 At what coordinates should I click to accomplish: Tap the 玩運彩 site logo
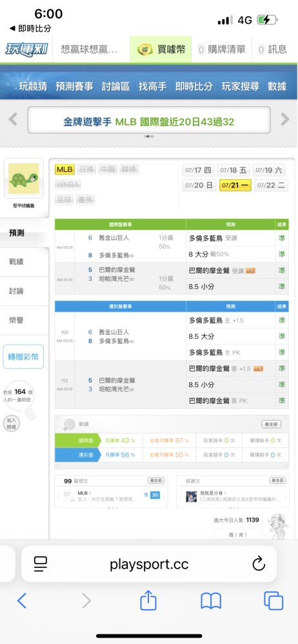26,50
